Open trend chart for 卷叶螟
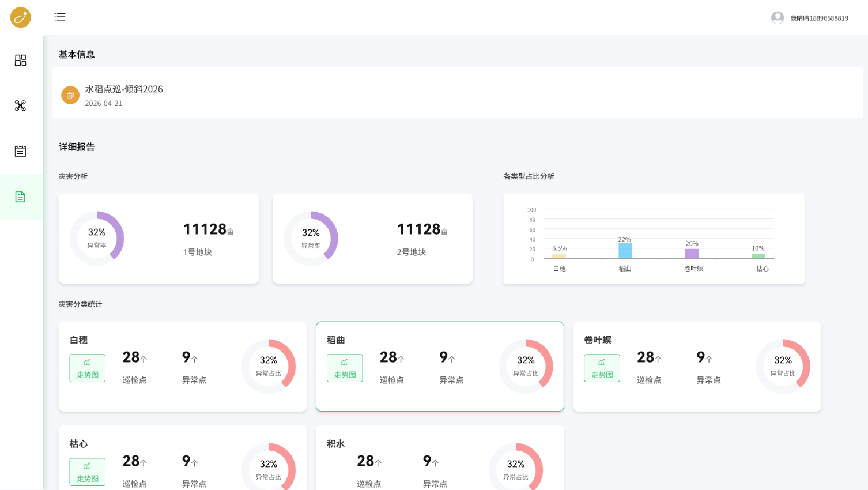The image size is (868, 490). pos(602,368)
